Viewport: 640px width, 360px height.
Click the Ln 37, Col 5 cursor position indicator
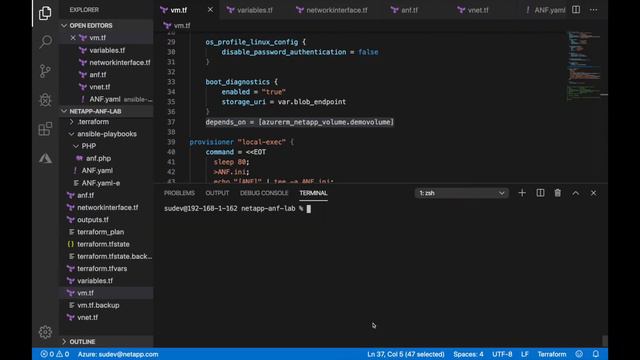[406, 354]
